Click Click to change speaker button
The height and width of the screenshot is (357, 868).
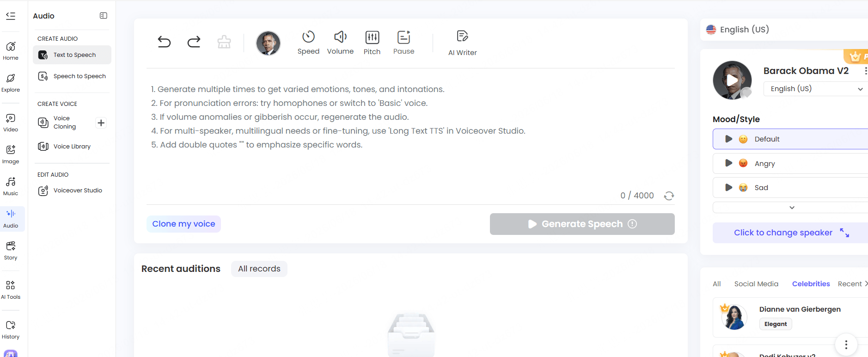(790, 233)
